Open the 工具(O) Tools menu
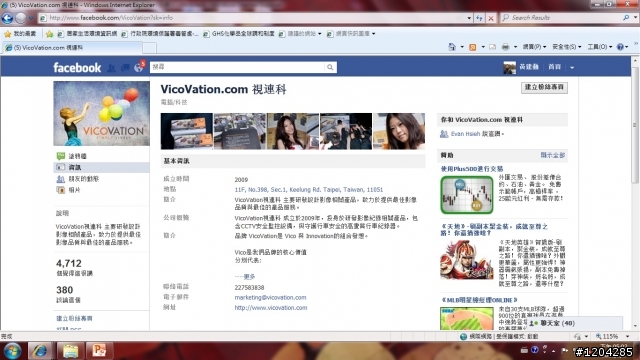This screenshot has width=640, height=360. point(600,47)
